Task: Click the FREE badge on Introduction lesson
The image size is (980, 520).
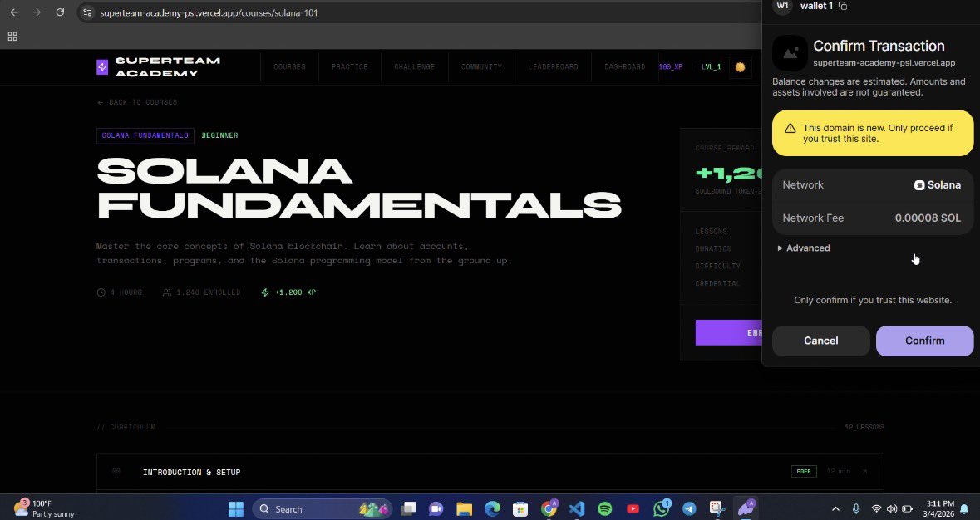Action: (804, 471)
